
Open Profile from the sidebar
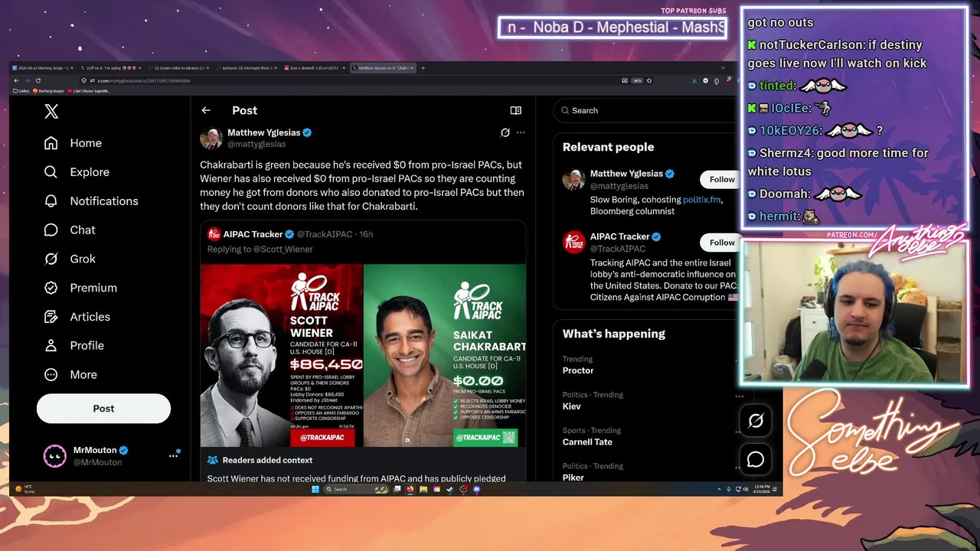[74, 346]
